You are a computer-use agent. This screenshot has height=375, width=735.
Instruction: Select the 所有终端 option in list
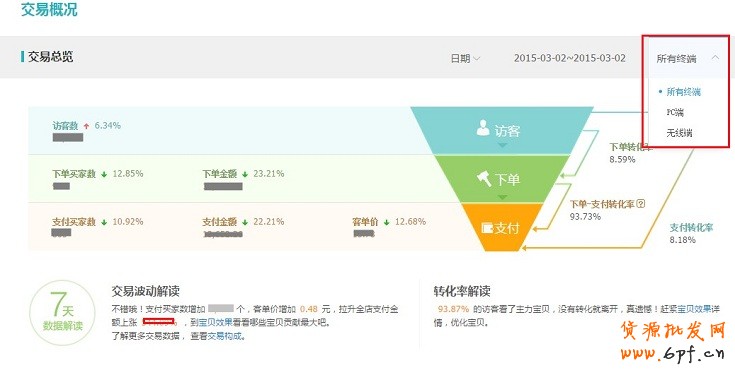coord(683,92)
